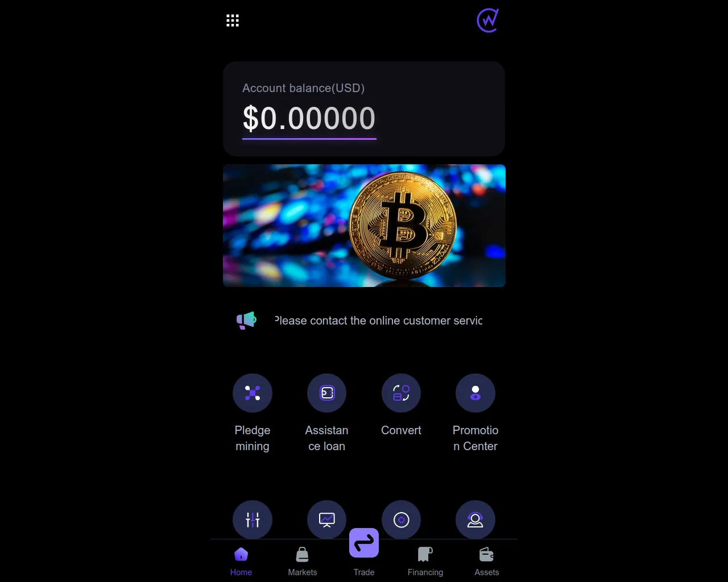The width and height of the screenshot is (728, 582).
Task: Open Assistance loan icon
Action: point(326,393)
